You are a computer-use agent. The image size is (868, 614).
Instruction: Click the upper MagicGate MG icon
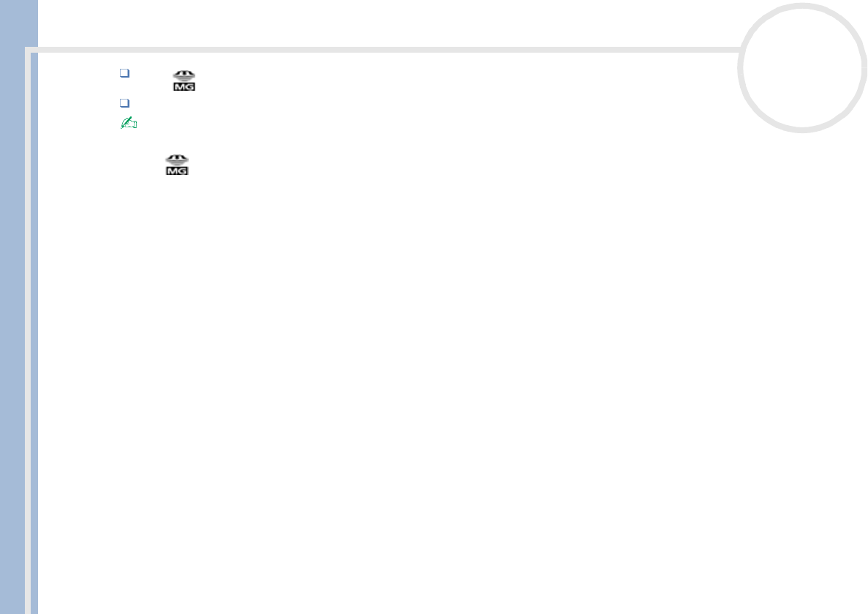pos(184,81)
